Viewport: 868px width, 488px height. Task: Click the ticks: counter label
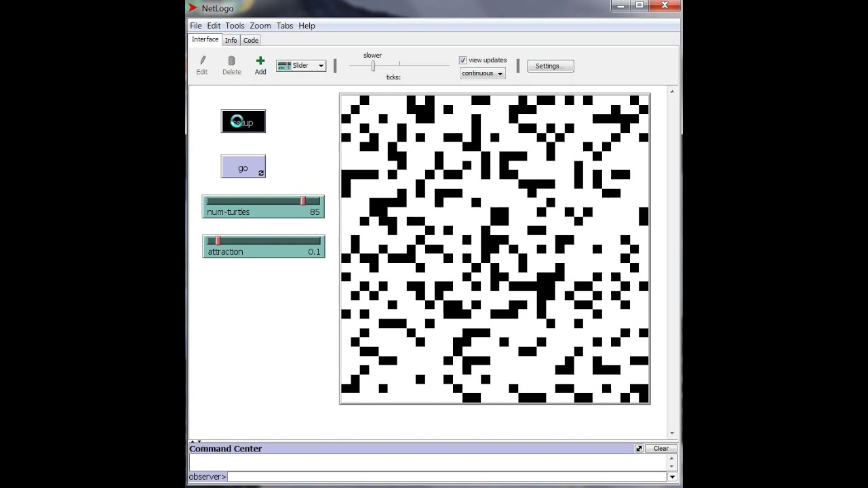(393, 77)
